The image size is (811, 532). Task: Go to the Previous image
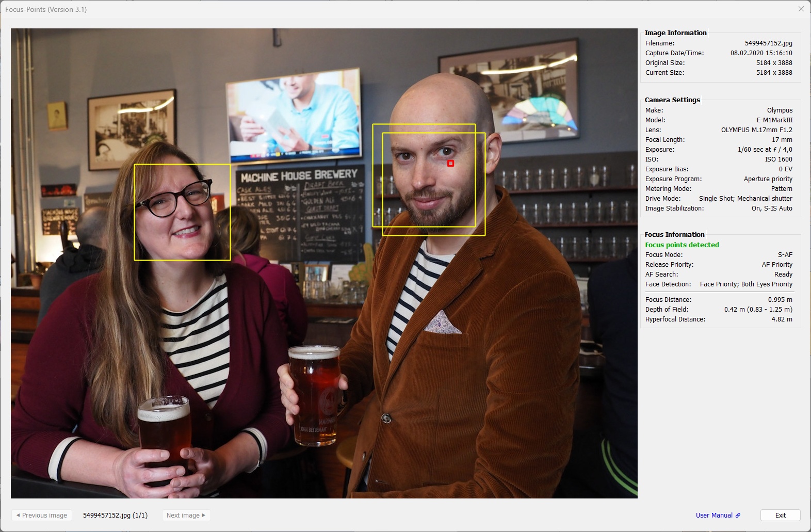42,515
